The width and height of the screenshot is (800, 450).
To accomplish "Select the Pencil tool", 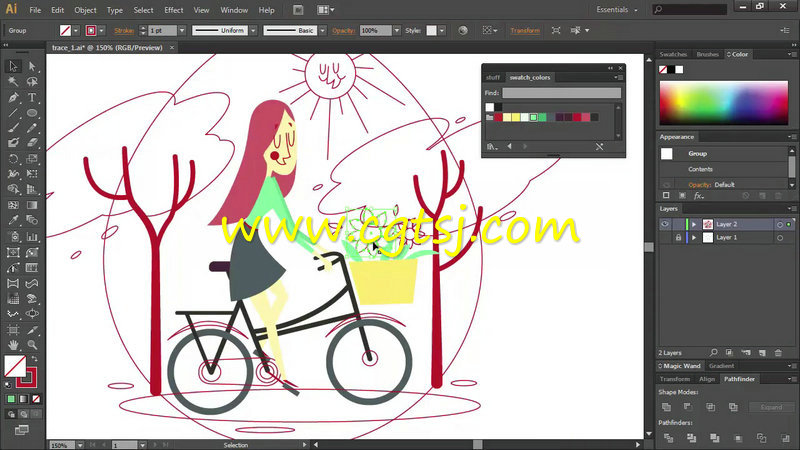I will tap(32, 128).
